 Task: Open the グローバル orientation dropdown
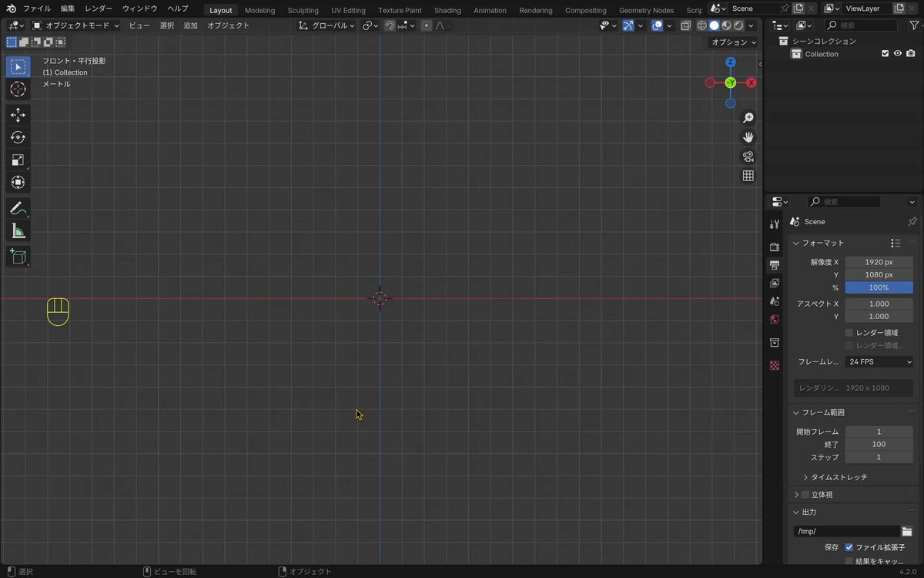(x=326, y=25)
